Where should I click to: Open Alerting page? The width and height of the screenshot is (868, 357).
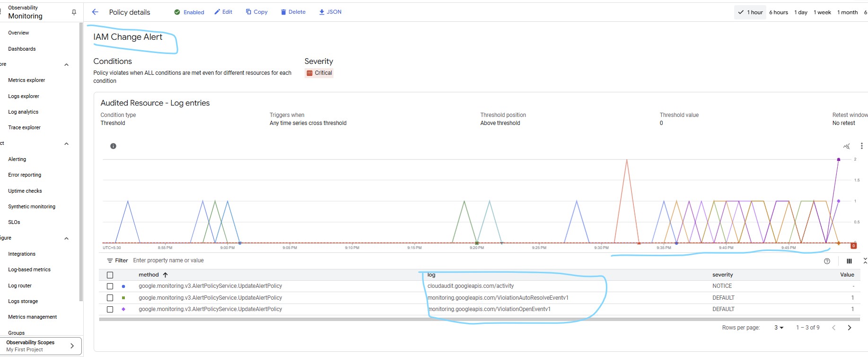[17, 159]
